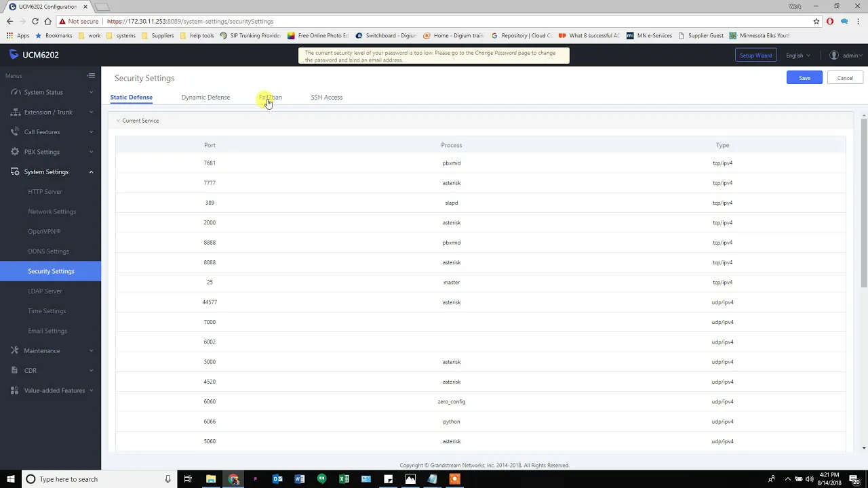Launch the Setup Wizard
The height and width of the screenshot is (488, 868).
click(755, 56)
